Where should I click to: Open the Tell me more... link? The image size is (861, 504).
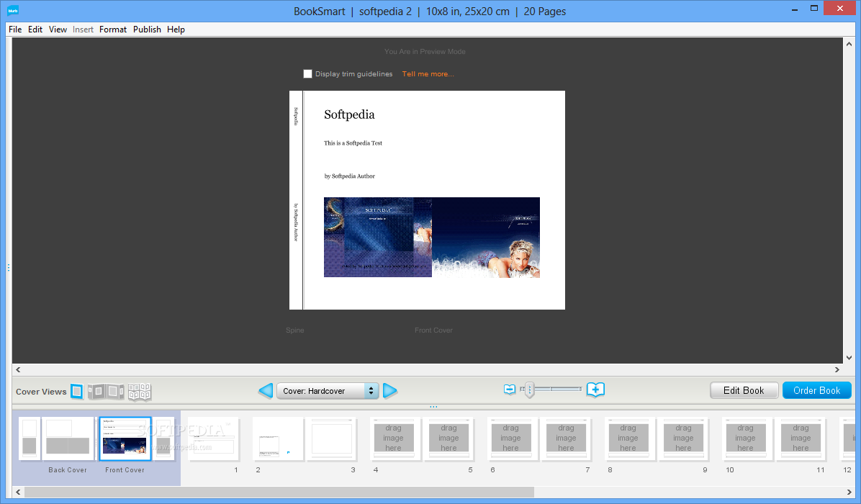tap(428, 73)
